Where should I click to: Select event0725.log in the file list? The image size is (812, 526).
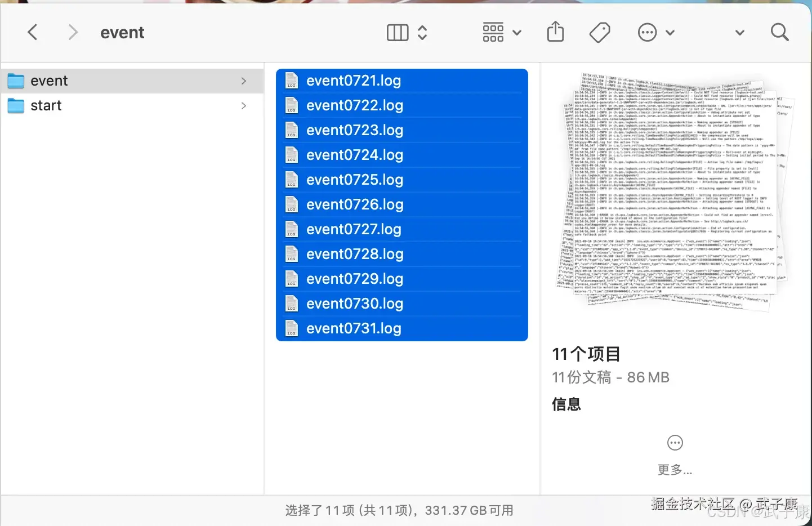(x=354, y=180)
